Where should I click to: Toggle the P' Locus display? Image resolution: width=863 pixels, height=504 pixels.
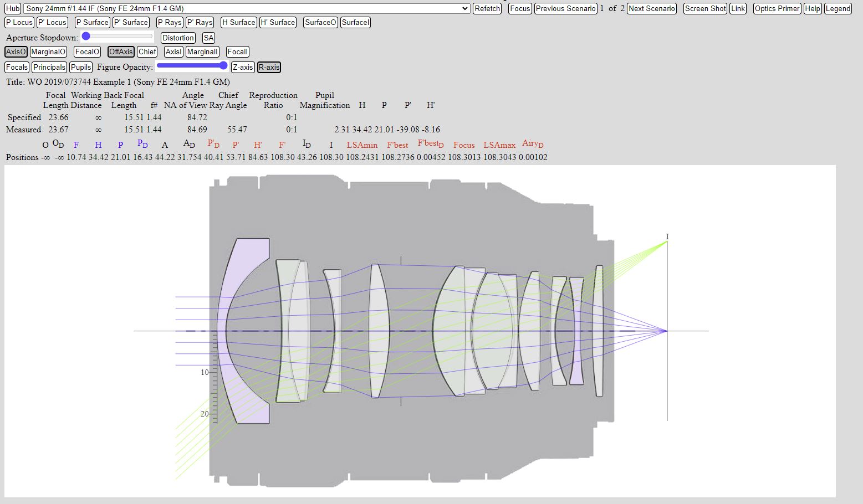[52, 22]
